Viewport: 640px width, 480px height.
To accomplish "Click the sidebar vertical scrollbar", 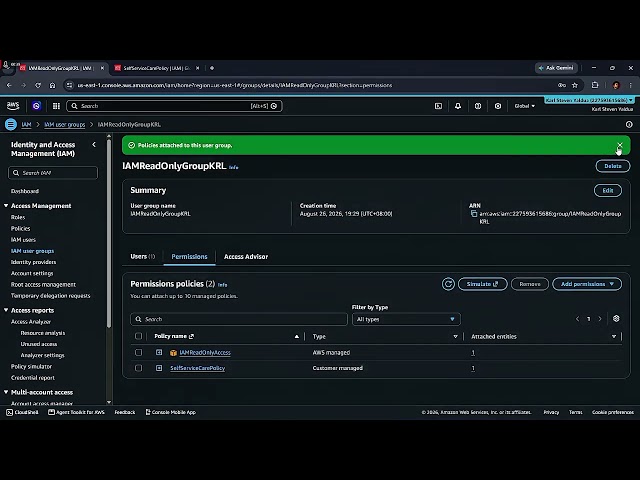I will pos(109,233).
